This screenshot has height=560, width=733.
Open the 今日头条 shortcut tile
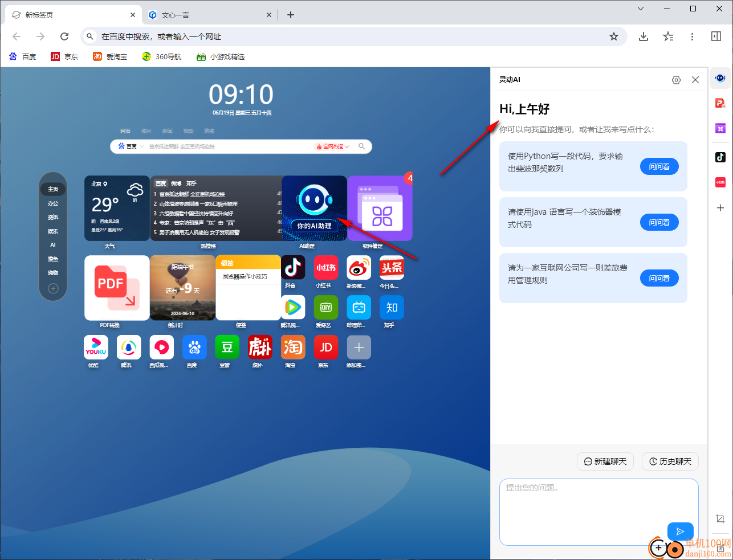[x=392, y=268]
